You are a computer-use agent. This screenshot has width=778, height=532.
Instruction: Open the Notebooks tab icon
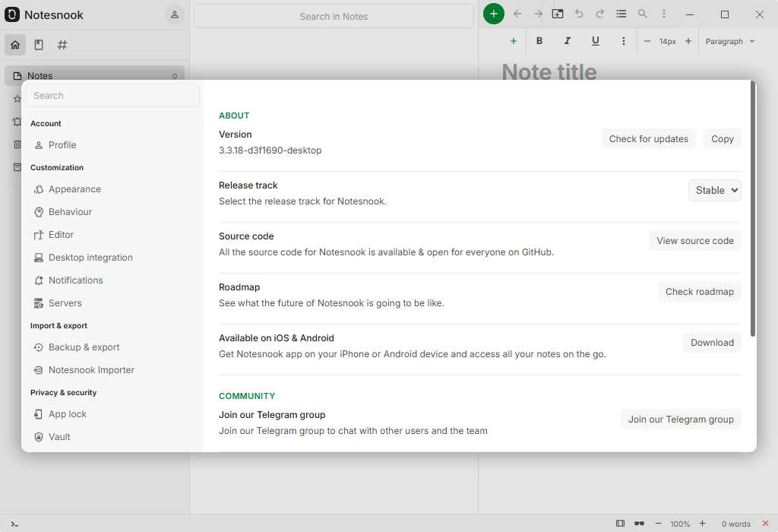[x=39, y=45]
